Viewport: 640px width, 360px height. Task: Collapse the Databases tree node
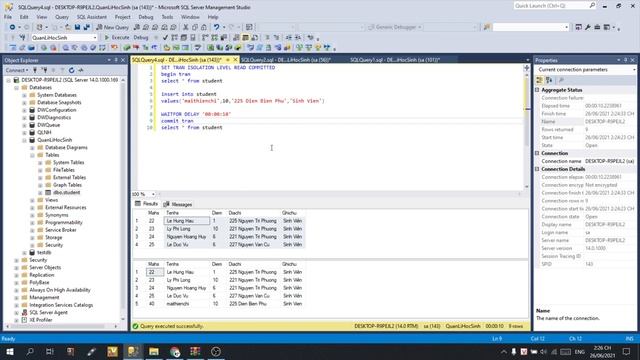(x=16, y=88)
